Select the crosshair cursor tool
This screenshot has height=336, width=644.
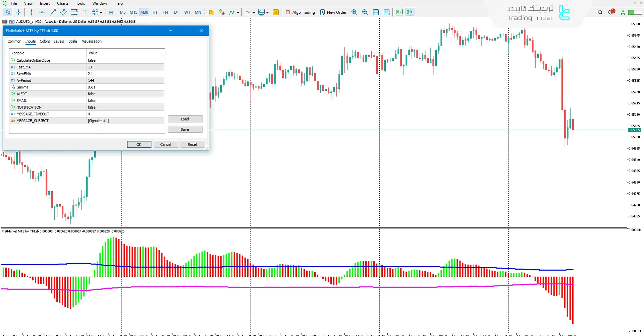pos(19,12)
